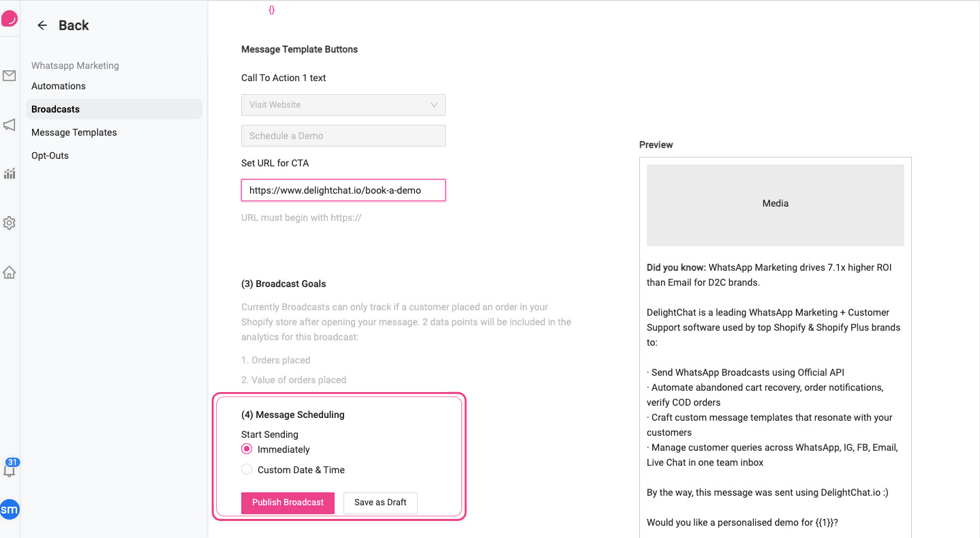Click the CTA URL input field
980x538 pixels.
(343, 190)
